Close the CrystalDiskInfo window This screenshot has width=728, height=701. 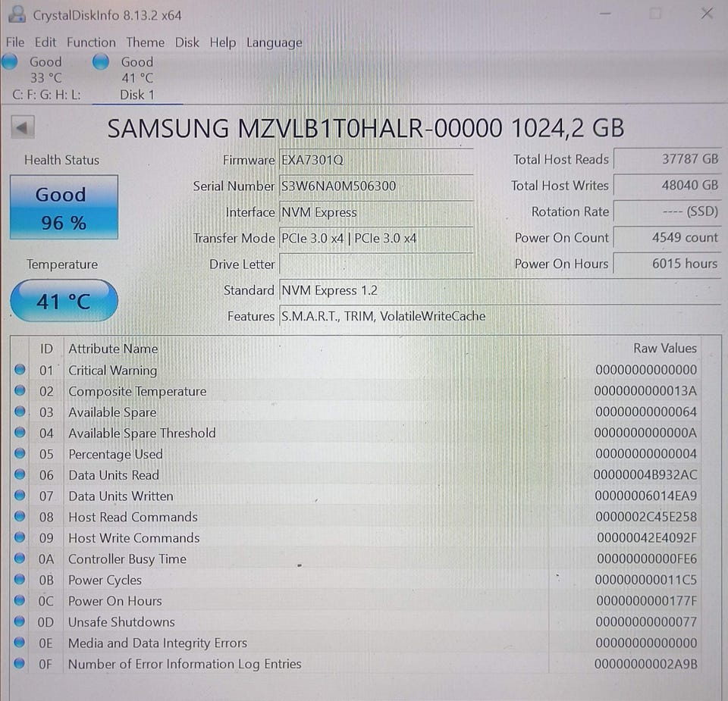(x=707, y=14)
